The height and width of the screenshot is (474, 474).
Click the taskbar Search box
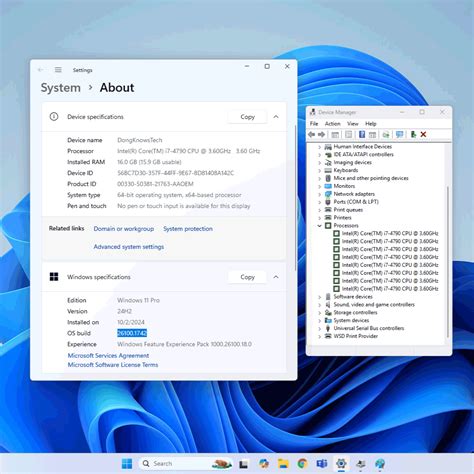pyautogui.click(x=186, y=464)
